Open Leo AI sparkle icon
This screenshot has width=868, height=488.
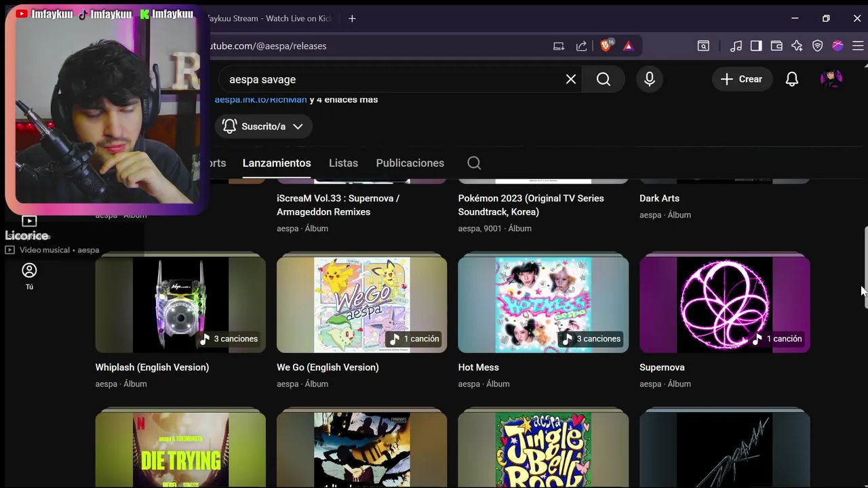(797, 46)
